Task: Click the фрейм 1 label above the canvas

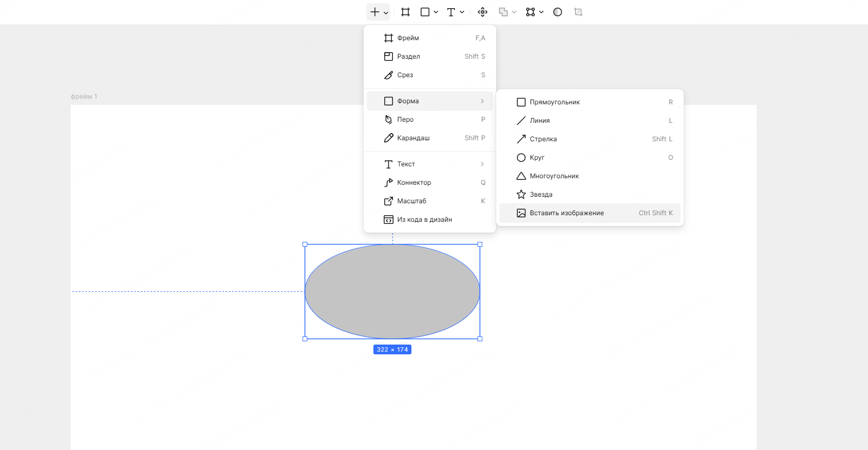Action: coord(84,97)
